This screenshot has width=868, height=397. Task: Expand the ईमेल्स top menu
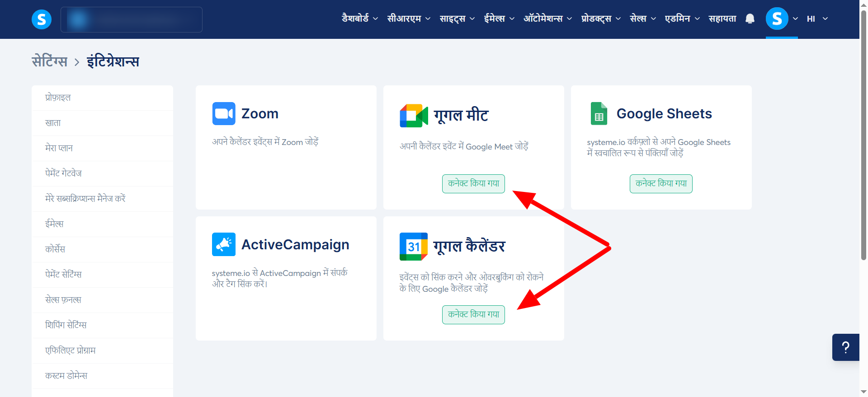499,19
